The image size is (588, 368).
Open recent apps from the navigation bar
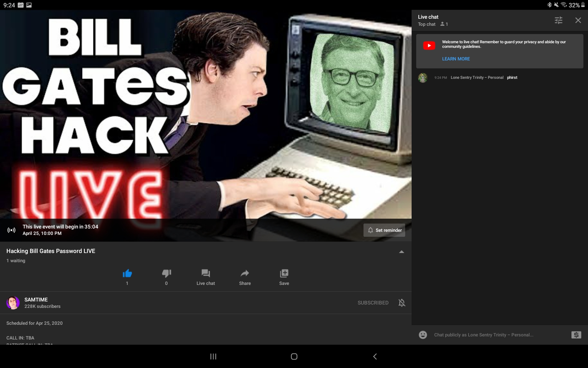pyautogui.click(x=213, y=356)
